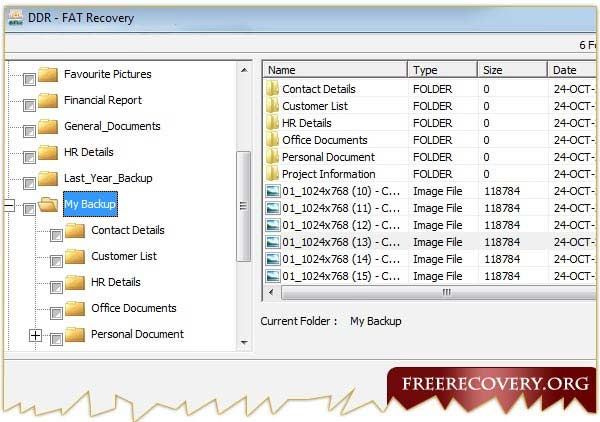Click image icon of 01_1024x768 (11) file
Image resolution: width=600 pixels, height=422 pixels.
273,208
